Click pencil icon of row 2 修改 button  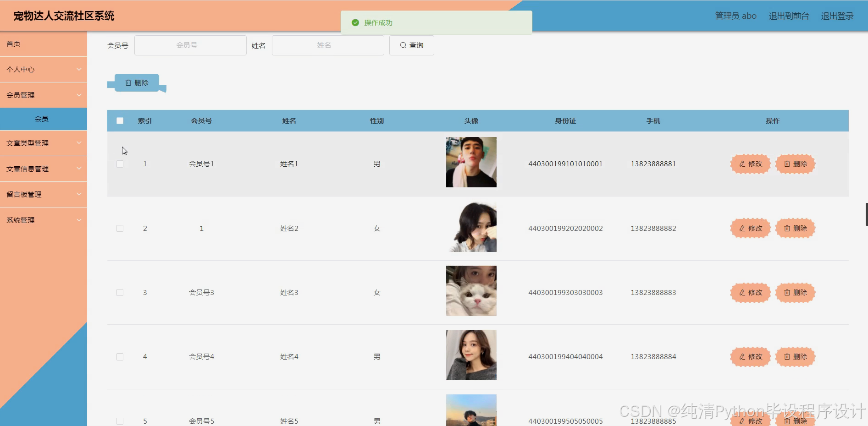coord(742,229)
